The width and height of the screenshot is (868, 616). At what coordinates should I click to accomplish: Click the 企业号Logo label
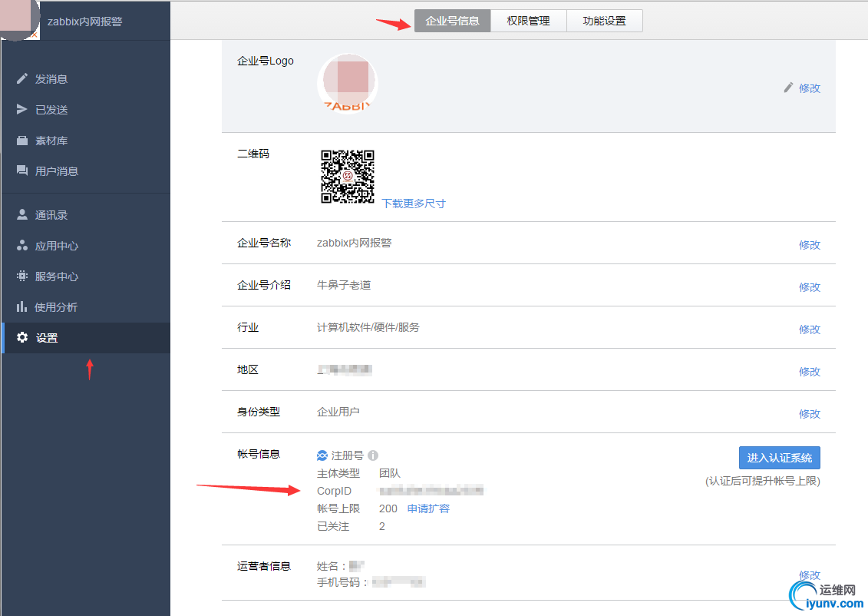pos(266,61)
